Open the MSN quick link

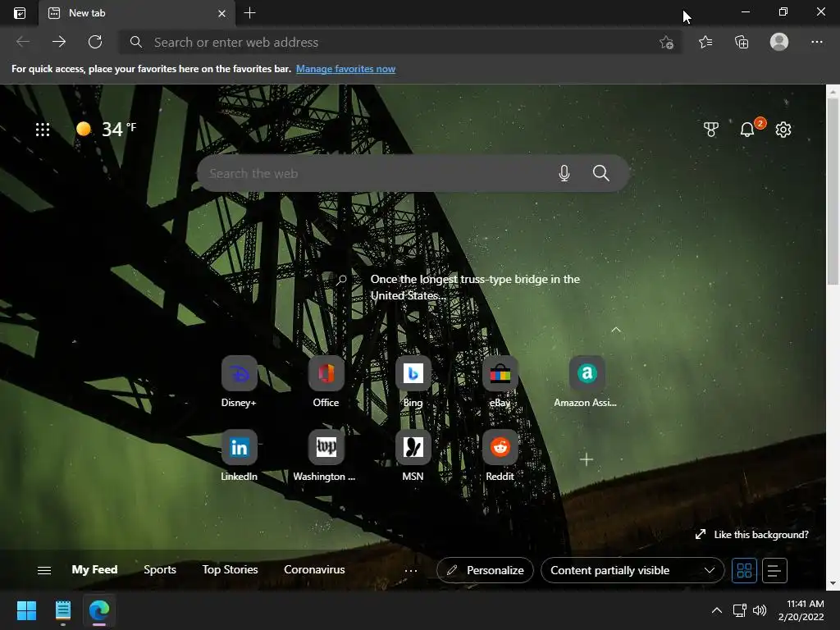[x=413, y=455]
